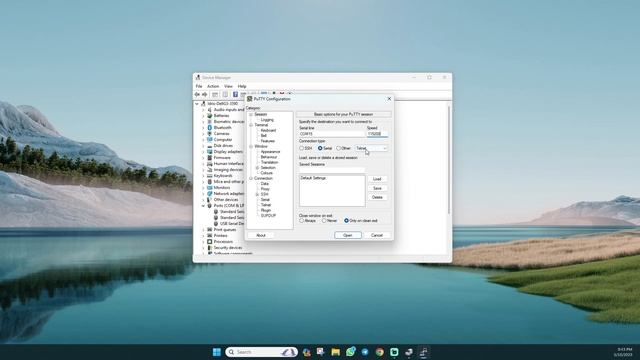640x360 pixels.
Task: Expand the Human Interface Devices node
Action: click(203, 164)
